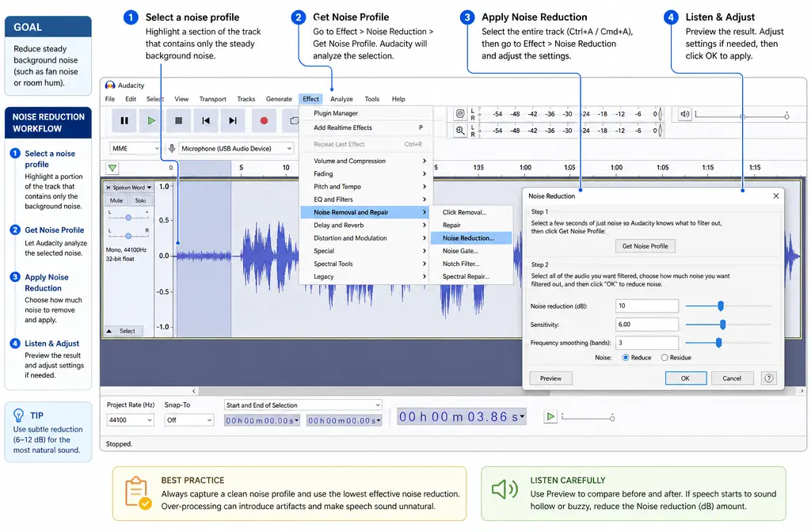Click the green Play-at-Speed button
The width and height of the screenshot is (811, 532).
[550, 416]
